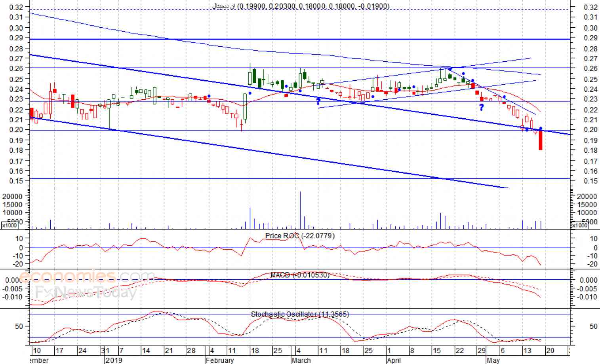600x364 pixels.
Task: Click the Price ROC indicator label
Action: tap(300, 236)
